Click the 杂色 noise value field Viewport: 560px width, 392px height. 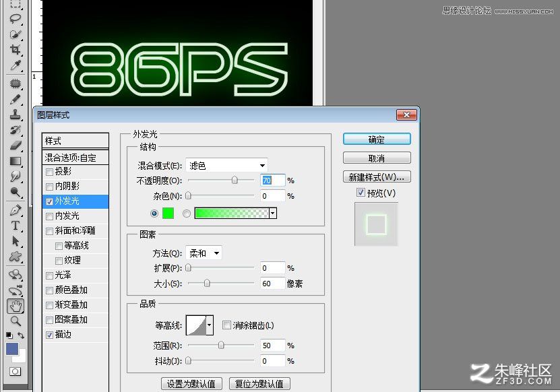272,195
